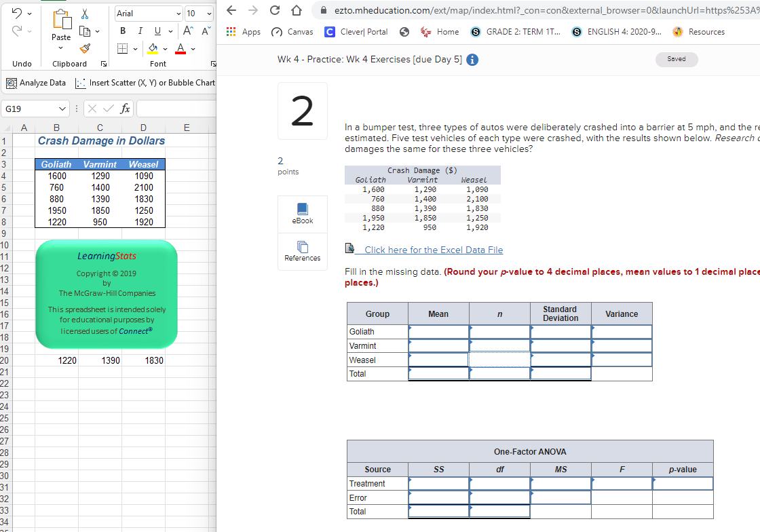
Task: Select column D header
Action: [143, 128]
